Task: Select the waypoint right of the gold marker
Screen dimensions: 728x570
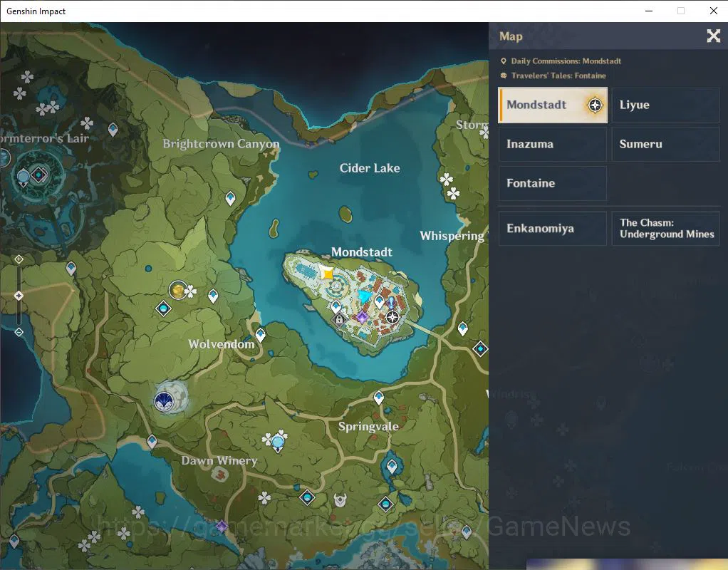Action: [x=213, y=296]
